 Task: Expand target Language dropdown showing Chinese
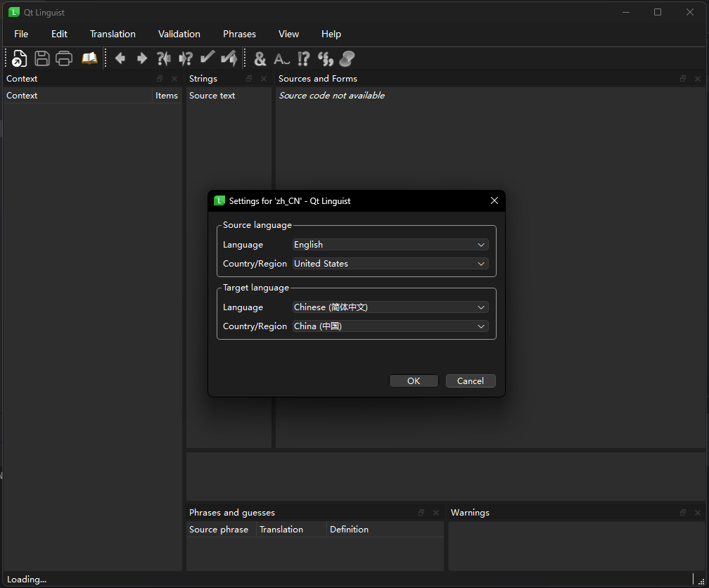pyautogui.click(x=390, y=307)
